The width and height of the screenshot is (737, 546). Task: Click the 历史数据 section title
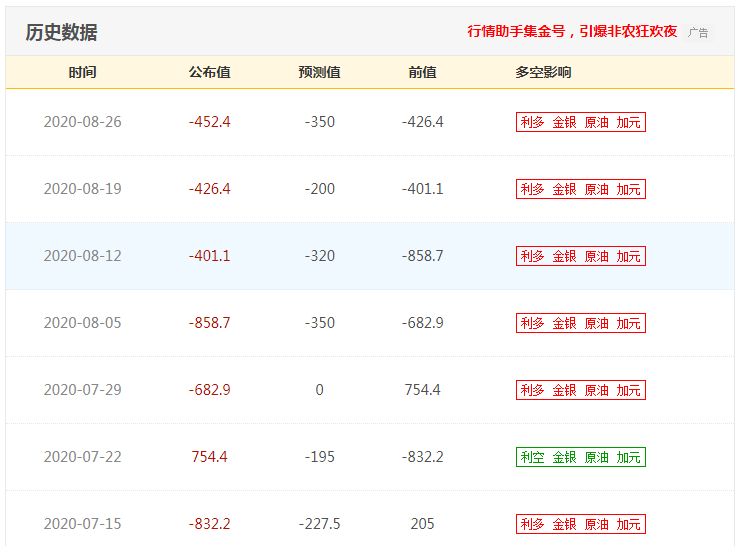(x=61, y=32)
